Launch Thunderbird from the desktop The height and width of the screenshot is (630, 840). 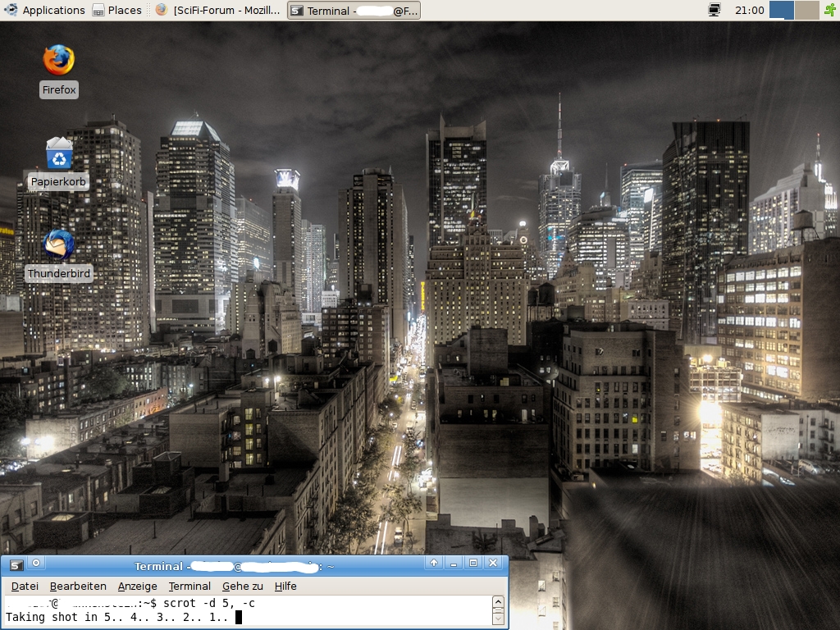(58, 245)
